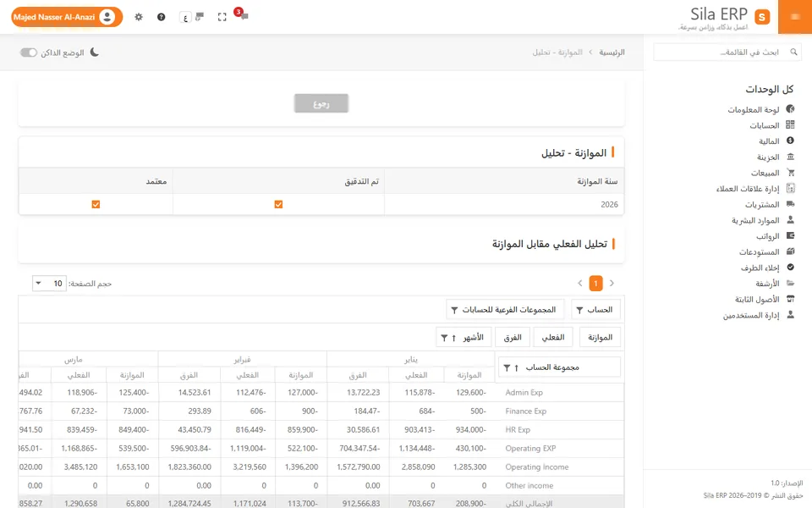This screenshot has width=812, height=508.
Task: Click the الموازنة data field chip
Action: pos(600,338)
